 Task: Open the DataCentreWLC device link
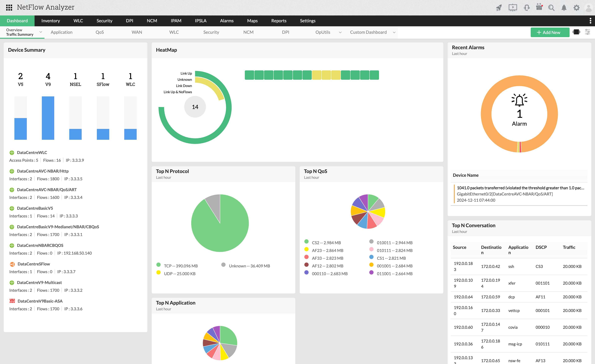pos(32,153)
